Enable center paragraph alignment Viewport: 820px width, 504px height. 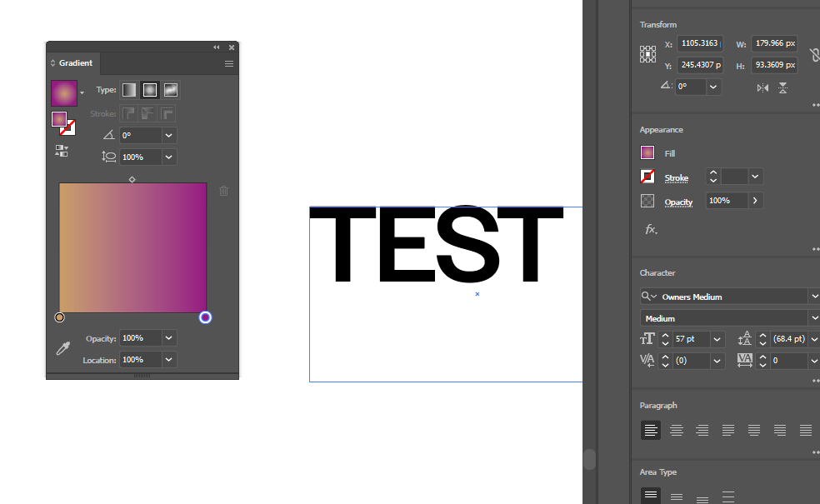tap(676, 430)
